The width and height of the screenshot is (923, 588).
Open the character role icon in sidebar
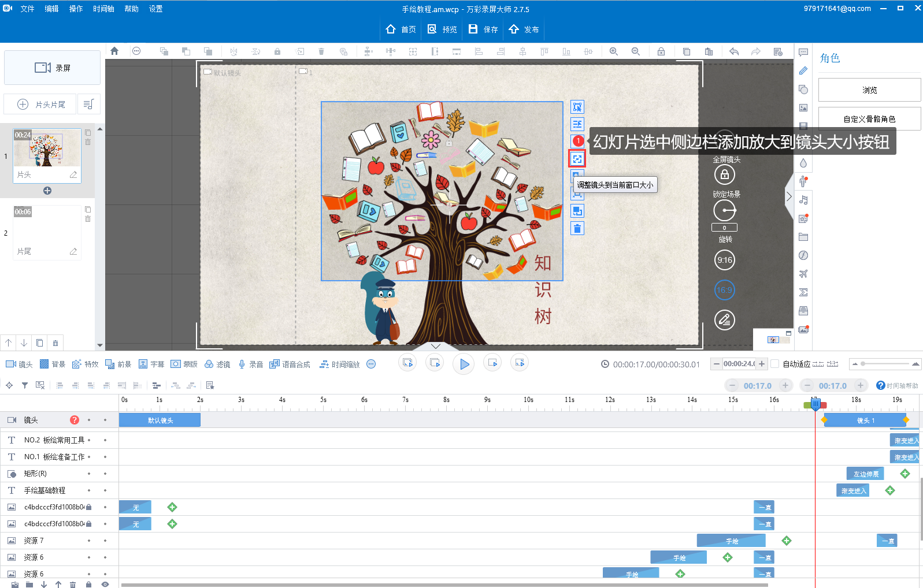tap(803, 181)
